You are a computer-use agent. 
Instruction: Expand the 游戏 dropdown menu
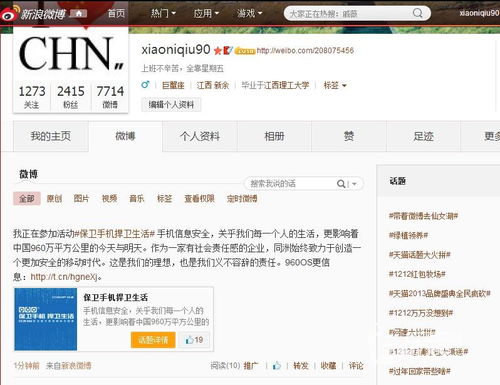(249, 13)
